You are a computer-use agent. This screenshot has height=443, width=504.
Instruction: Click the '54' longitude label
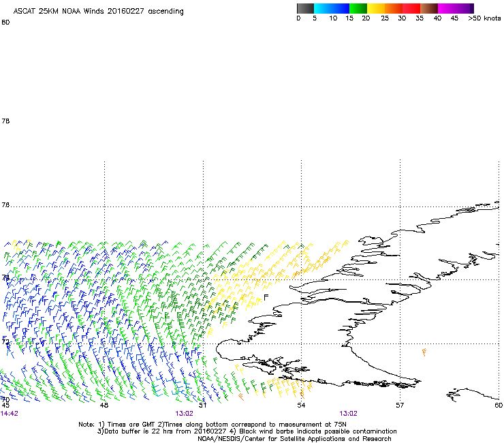pyautogui.click(x=301, y=406)
